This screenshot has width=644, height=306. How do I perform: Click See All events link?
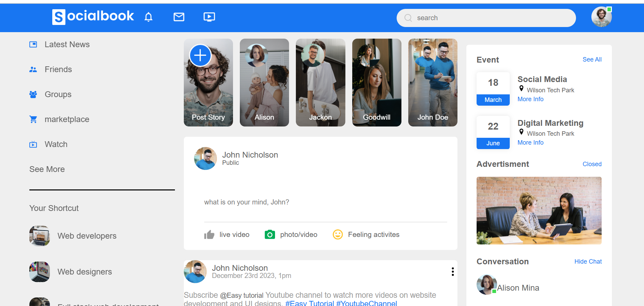tap(592, 59)
